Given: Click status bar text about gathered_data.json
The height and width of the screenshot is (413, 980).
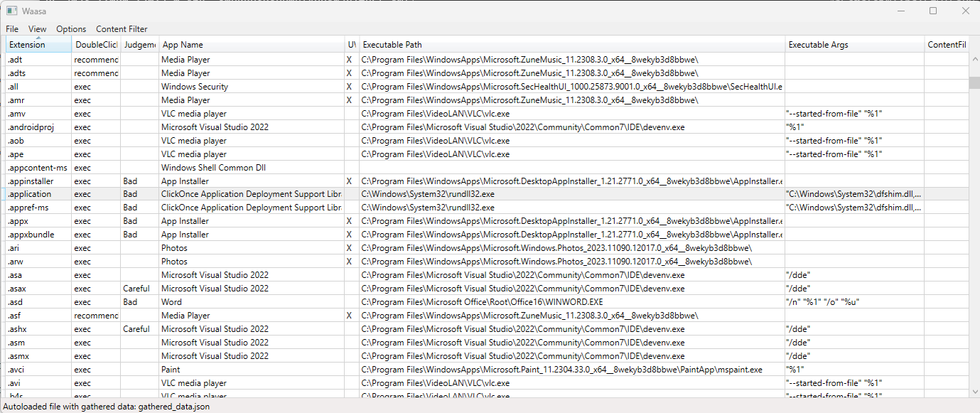Looking at the screenshot, I should click(x=107, y=407).
